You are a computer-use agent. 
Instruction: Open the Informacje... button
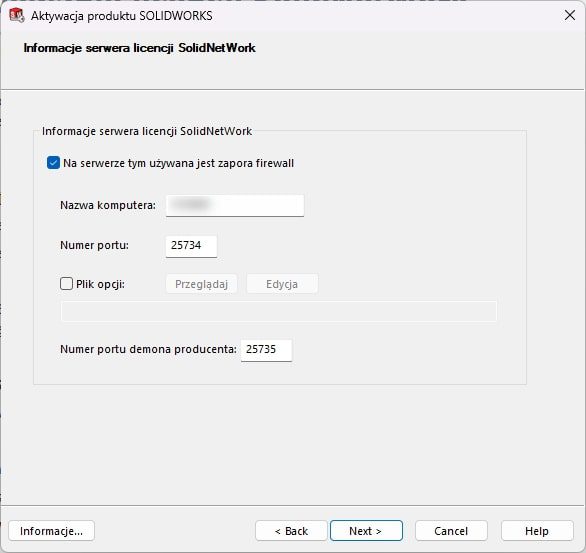coord(52,531)
